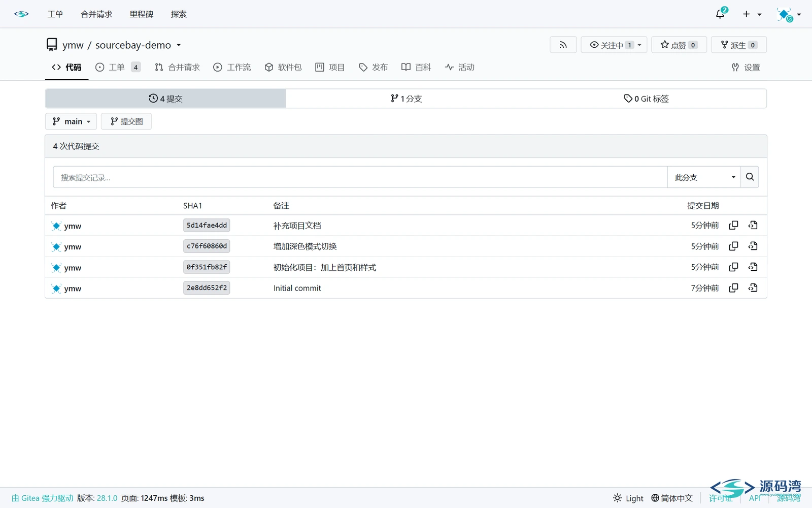Image resolution: width=812 pixels, height=508 pixels.
Task: Open 探索 in top navigation
Action: click(x=179, y=14)
